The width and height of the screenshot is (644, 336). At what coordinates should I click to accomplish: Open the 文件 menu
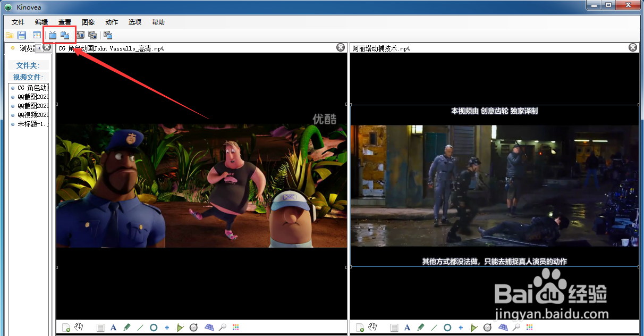pos(18,22)
